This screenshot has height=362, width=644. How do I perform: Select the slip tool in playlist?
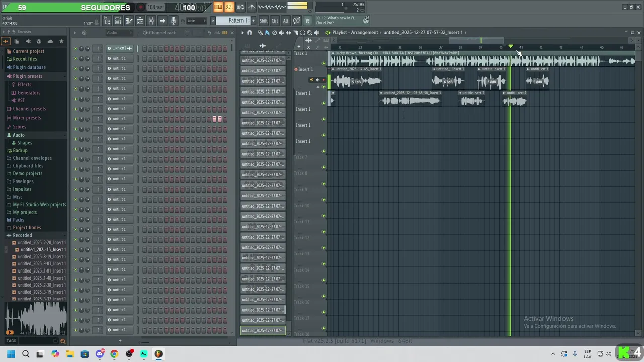coord(288,32)
